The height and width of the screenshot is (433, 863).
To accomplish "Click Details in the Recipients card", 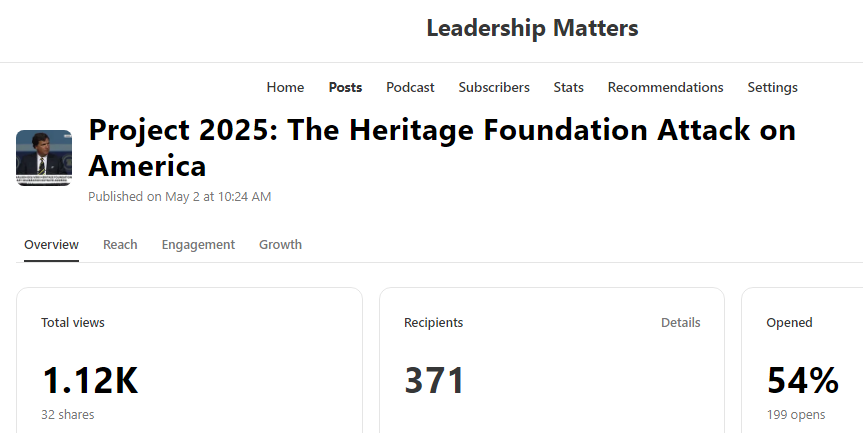I will [x=680, y=322].
